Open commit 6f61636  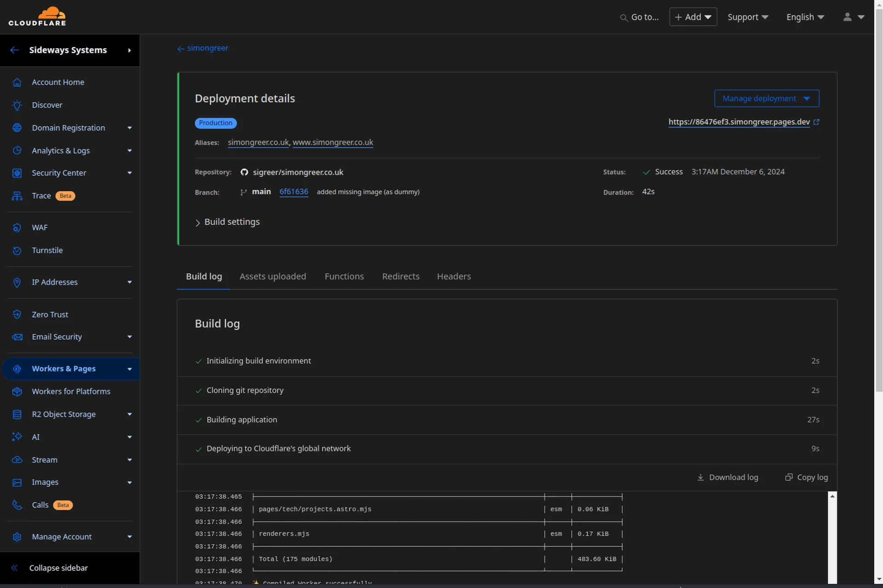tap(294, 192)
